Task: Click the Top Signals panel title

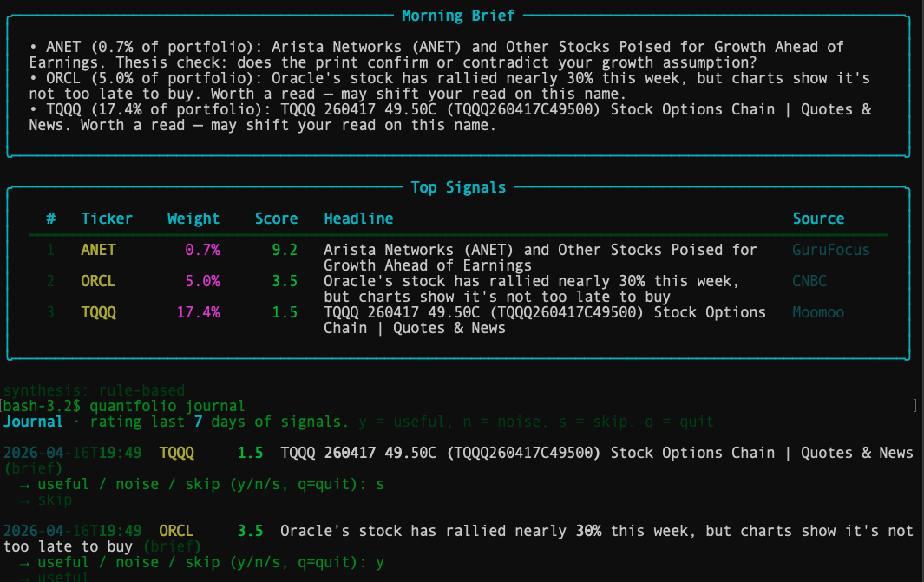Action: tap(458, 187)
